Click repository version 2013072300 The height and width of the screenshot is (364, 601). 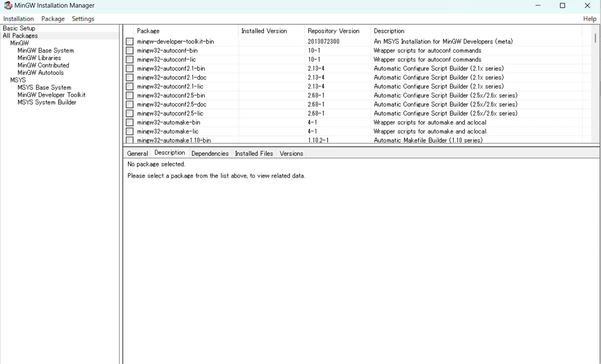324,42
